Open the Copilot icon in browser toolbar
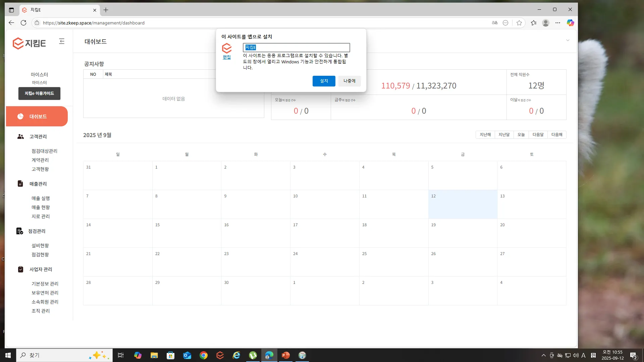Image resolution: width=644 pixels, height=362 pixels. pyautogui.click(x=570, y=23)
